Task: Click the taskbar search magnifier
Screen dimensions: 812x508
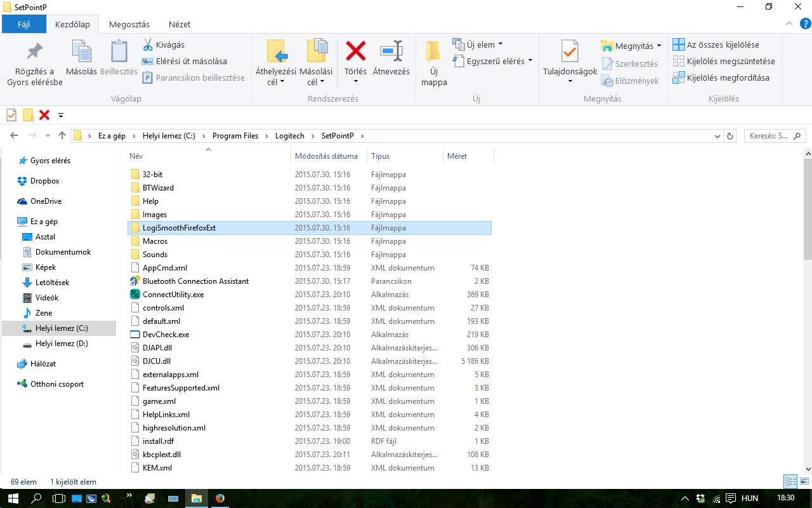Action: point(37,498)
